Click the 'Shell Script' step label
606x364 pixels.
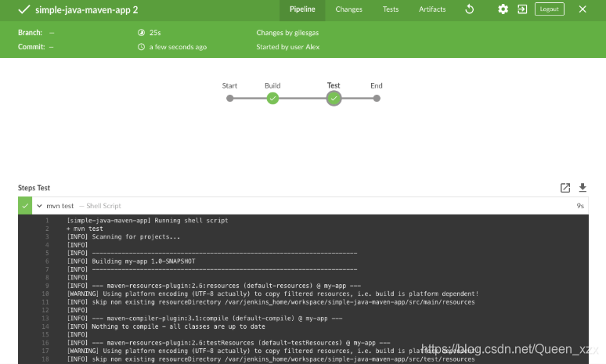click(103, 206)
